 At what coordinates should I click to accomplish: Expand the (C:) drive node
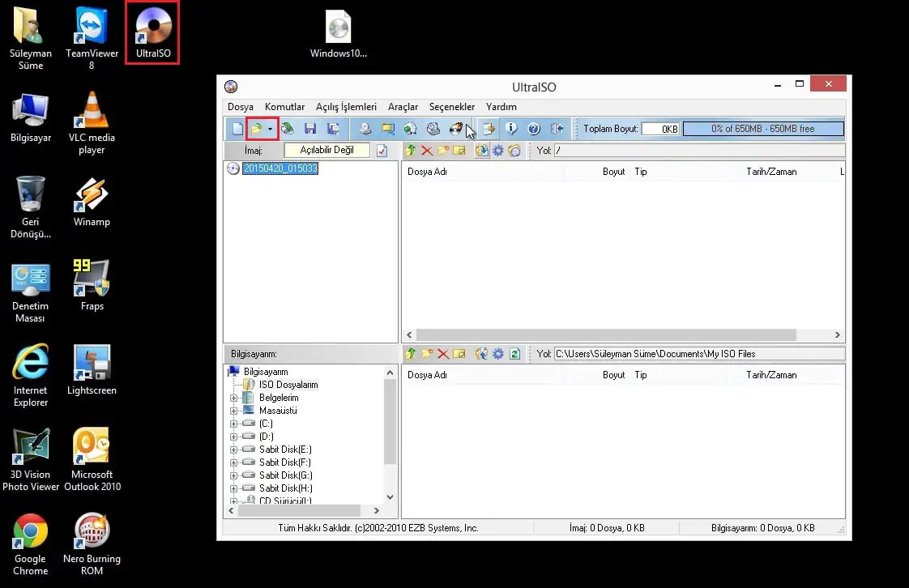tap(235, 423)
